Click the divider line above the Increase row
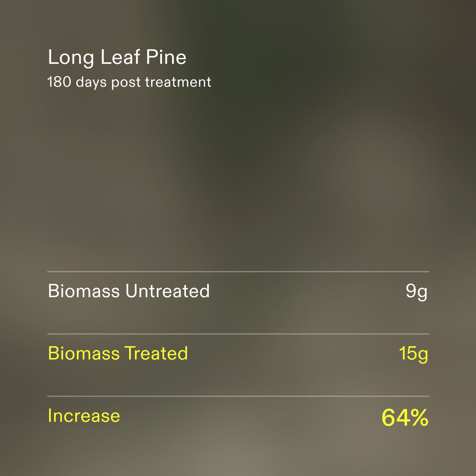Image resolution: width=476 pixels, height=476 pixels. 238,396
